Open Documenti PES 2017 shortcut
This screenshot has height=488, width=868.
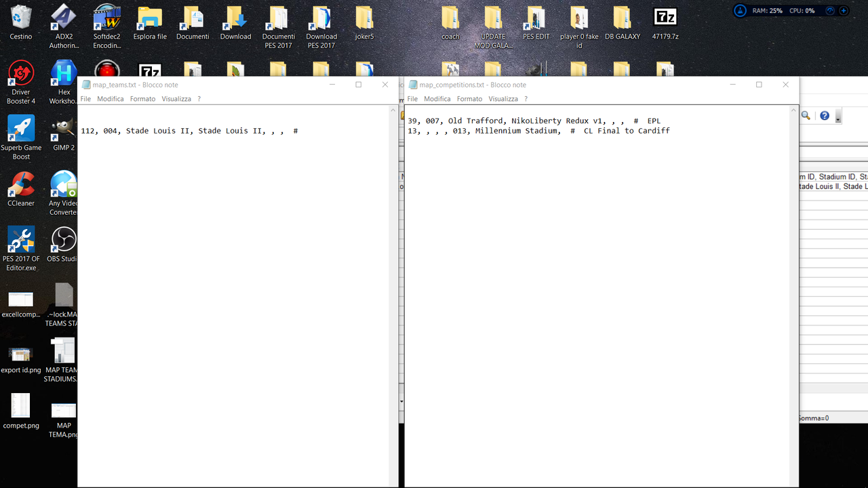(278, 27)
